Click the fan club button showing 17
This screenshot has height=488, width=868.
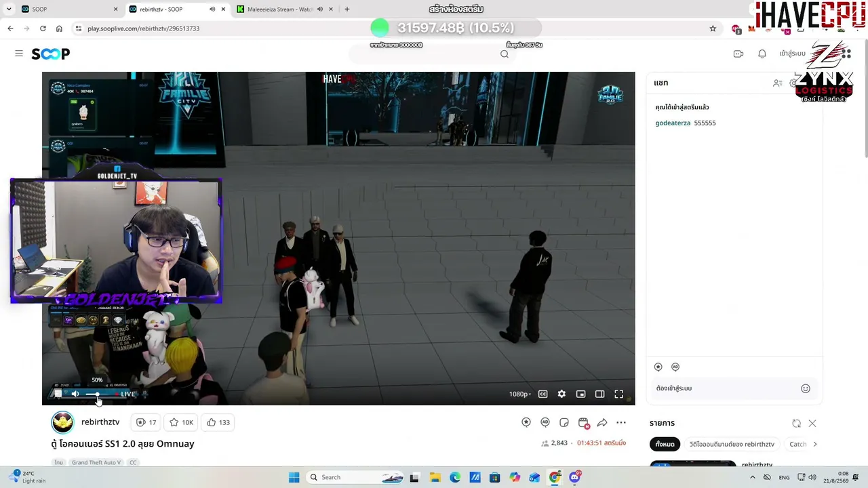coord(146,422)
